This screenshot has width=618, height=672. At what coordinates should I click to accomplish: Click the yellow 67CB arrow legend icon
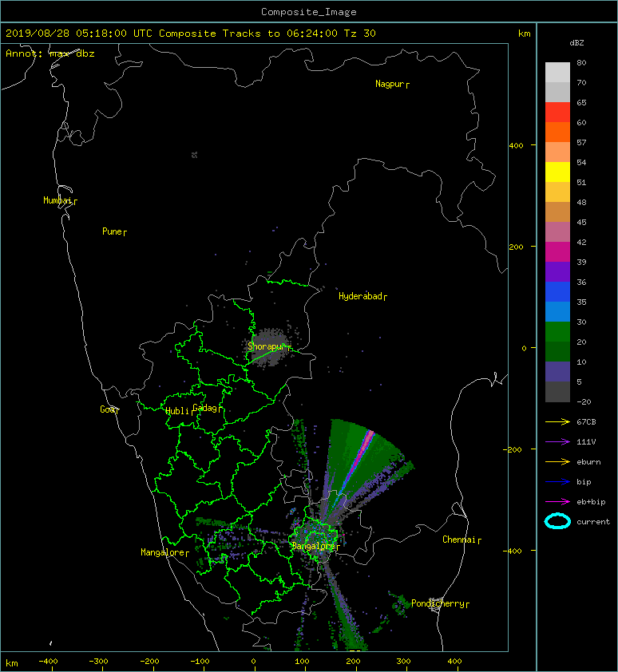[557, 422]
